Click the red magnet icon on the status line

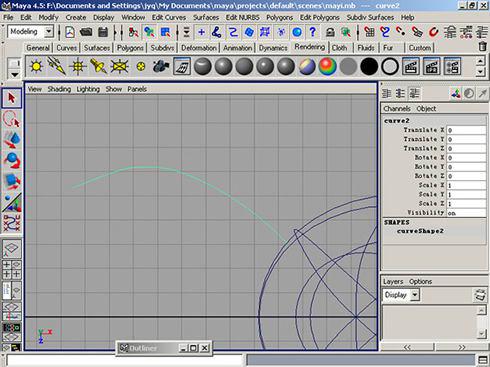pos(433,32)
